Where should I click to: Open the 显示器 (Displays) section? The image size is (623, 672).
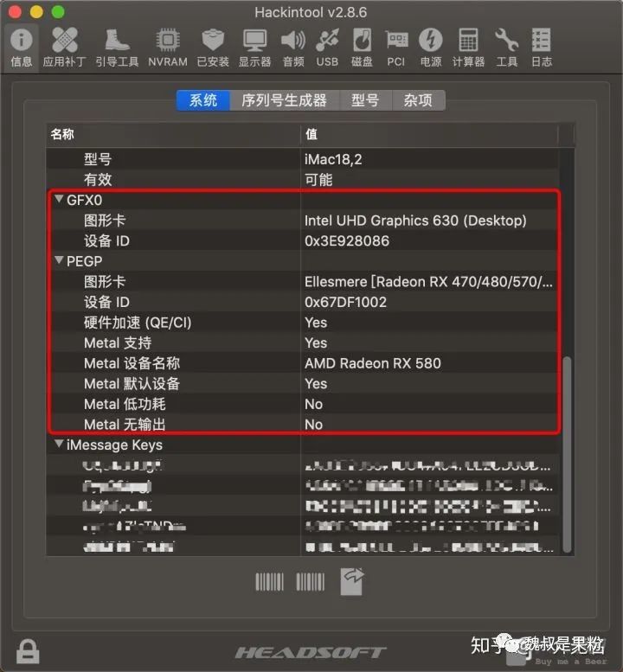click(x=254, y=48)
